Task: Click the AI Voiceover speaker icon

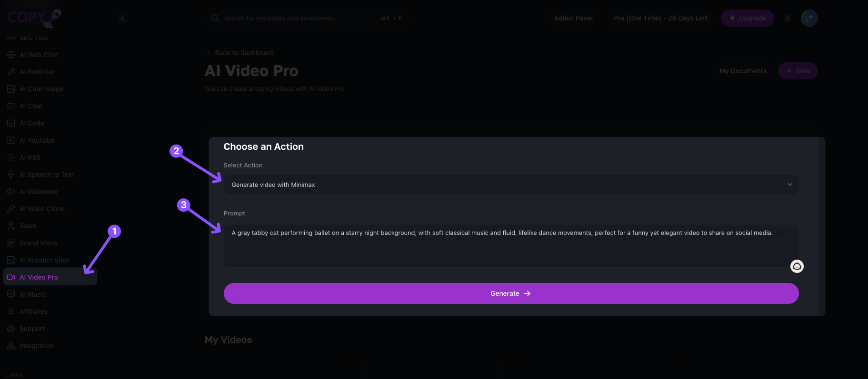Action: (x=11, y=192)
